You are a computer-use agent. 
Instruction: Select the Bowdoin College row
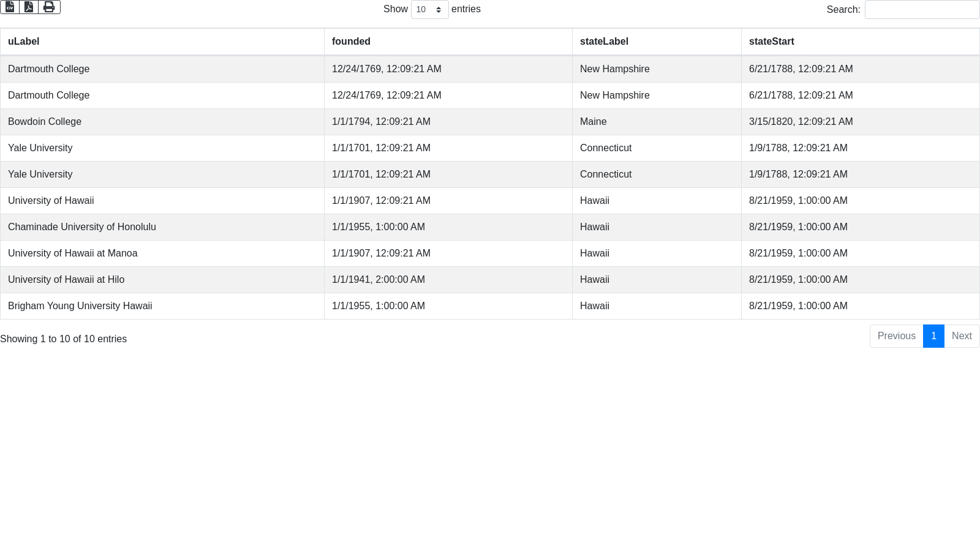coord(45,122)
